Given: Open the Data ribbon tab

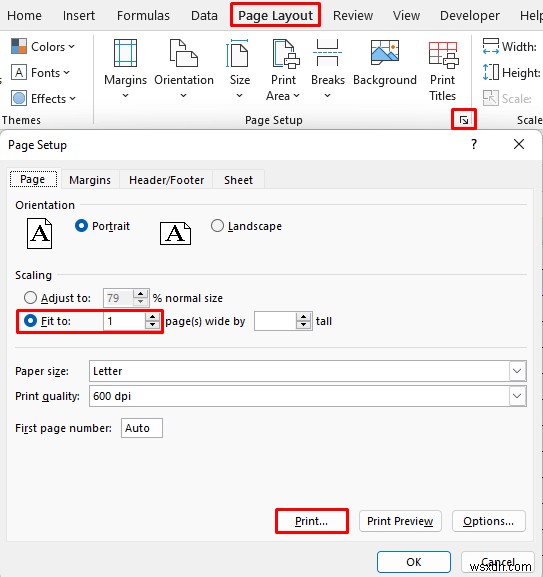Looking at the screenshot, I should click(204, 15).
